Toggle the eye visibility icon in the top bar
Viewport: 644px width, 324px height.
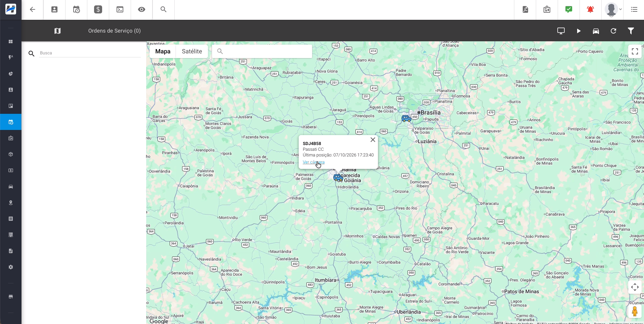click(142, 9)
